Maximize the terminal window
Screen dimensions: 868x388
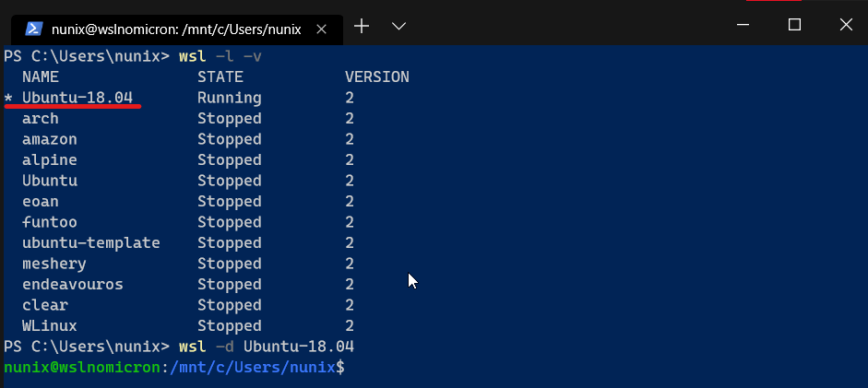(x=794, y=25)
